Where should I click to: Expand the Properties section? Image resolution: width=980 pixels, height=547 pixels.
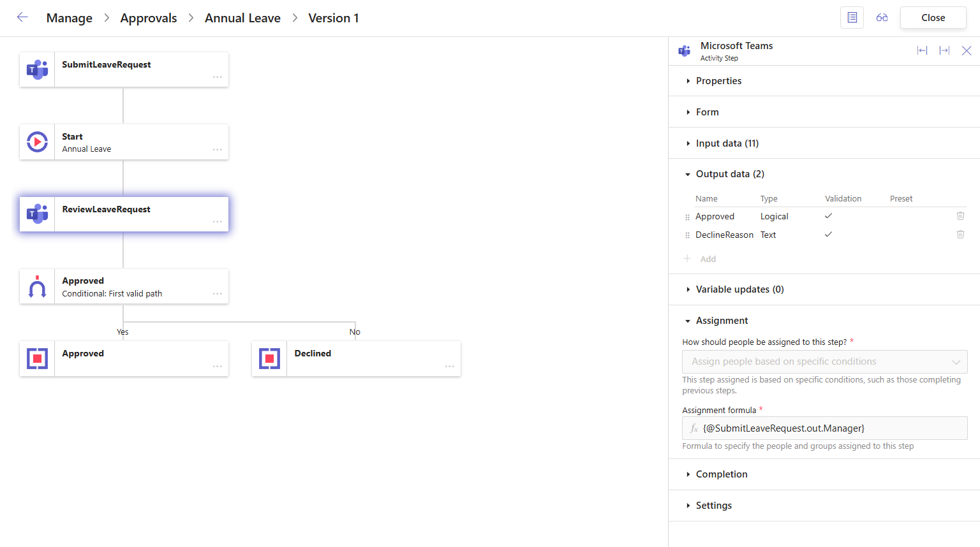point(718,81)
